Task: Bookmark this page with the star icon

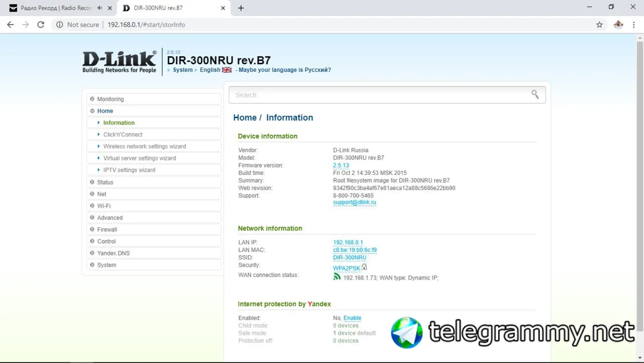Action: click(x=599, y=25)
